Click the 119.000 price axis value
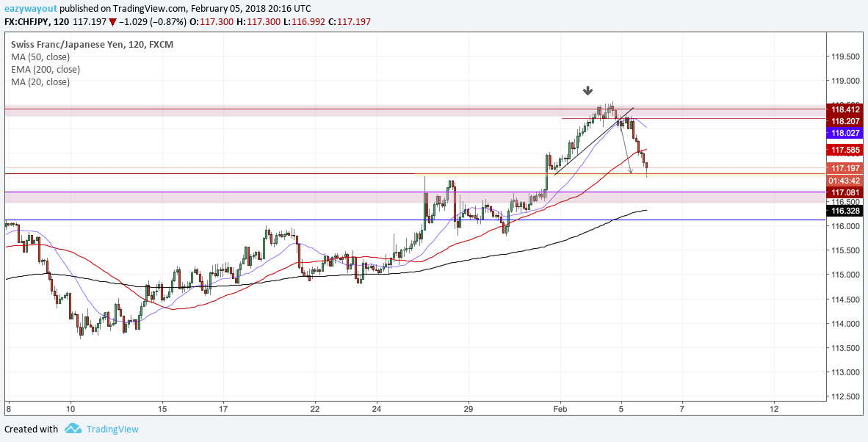Viewport: 868px width, 442px height. point(847,81)
